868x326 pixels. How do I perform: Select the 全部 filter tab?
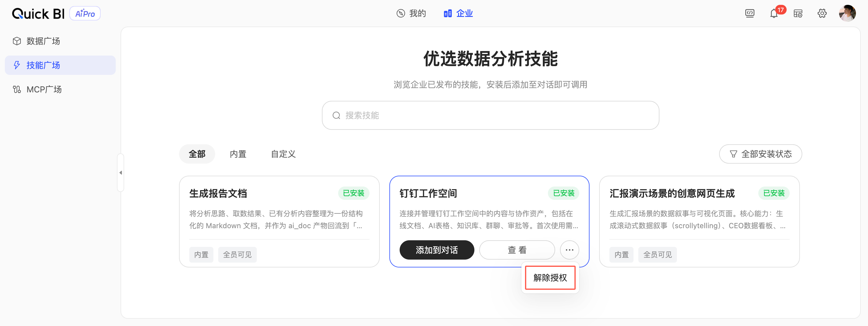pyautogui.click(x=197, y=154)
